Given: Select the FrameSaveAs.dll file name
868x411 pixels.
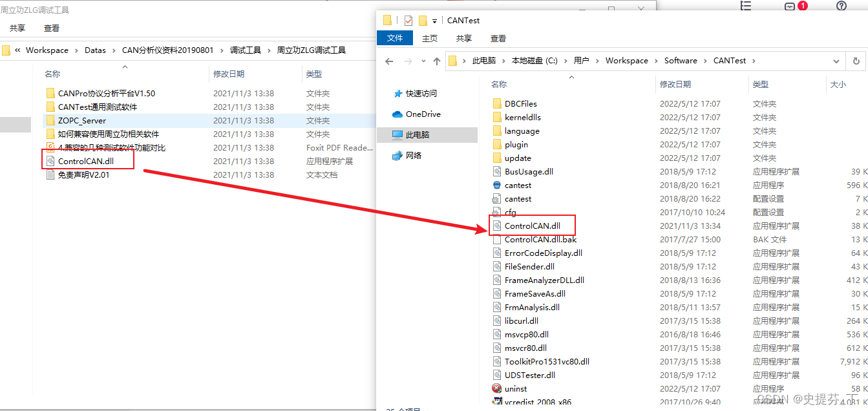Looking at the screenshot, I should pos(535,293).
